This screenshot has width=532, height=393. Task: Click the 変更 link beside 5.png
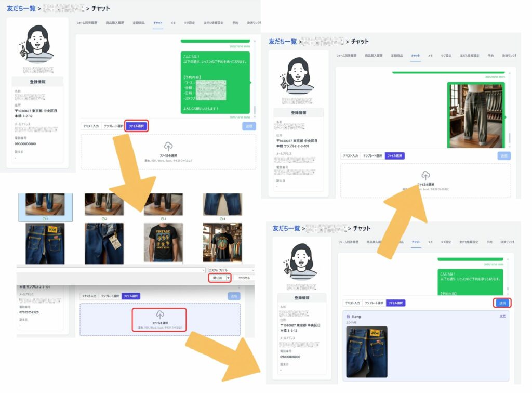click(502, 316)
